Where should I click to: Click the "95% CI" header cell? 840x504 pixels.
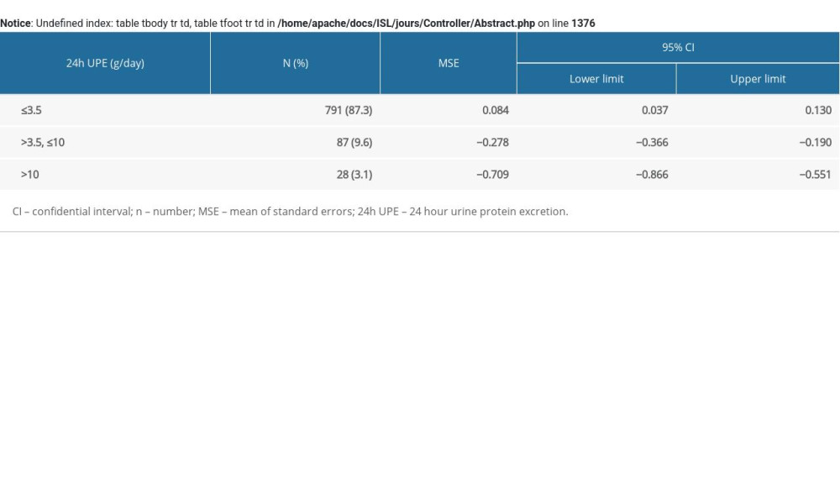pos(678,48)
